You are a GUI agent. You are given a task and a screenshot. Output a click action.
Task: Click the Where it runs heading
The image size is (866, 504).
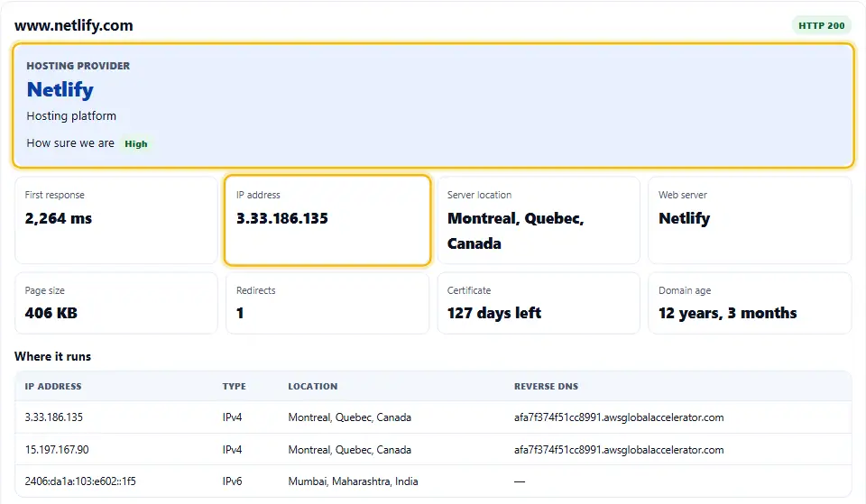click(52, 357)
